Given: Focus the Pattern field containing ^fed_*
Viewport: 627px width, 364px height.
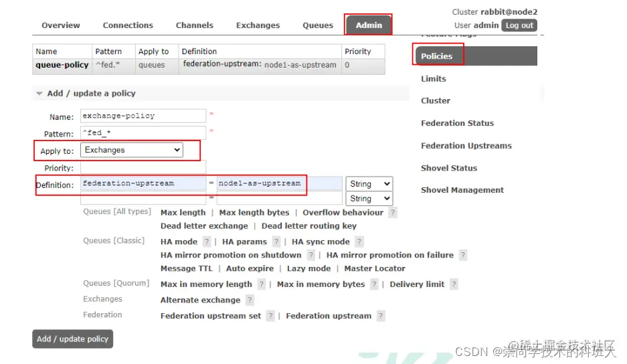Looking at the screenshot, I should (x=143, y=132).
